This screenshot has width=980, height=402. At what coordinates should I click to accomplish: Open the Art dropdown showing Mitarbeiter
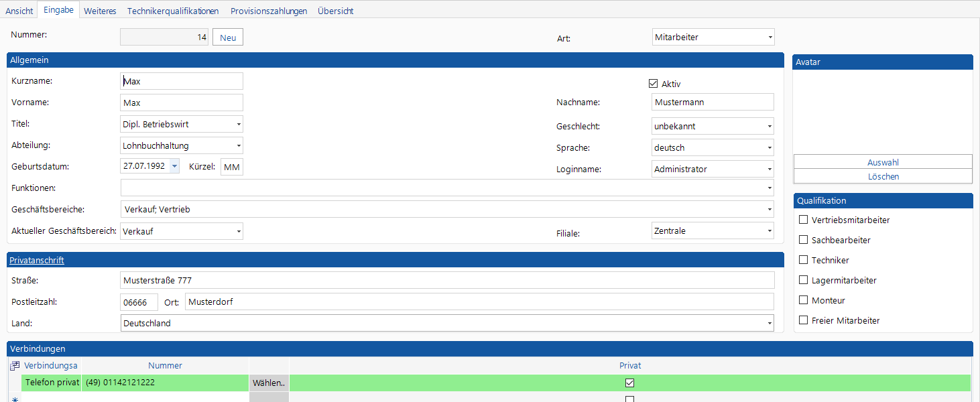[770, 38]
